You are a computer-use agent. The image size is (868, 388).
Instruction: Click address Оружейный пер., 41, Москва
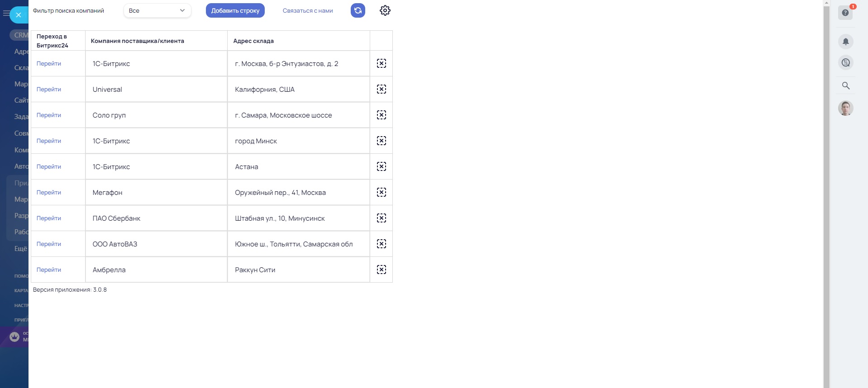299,192
